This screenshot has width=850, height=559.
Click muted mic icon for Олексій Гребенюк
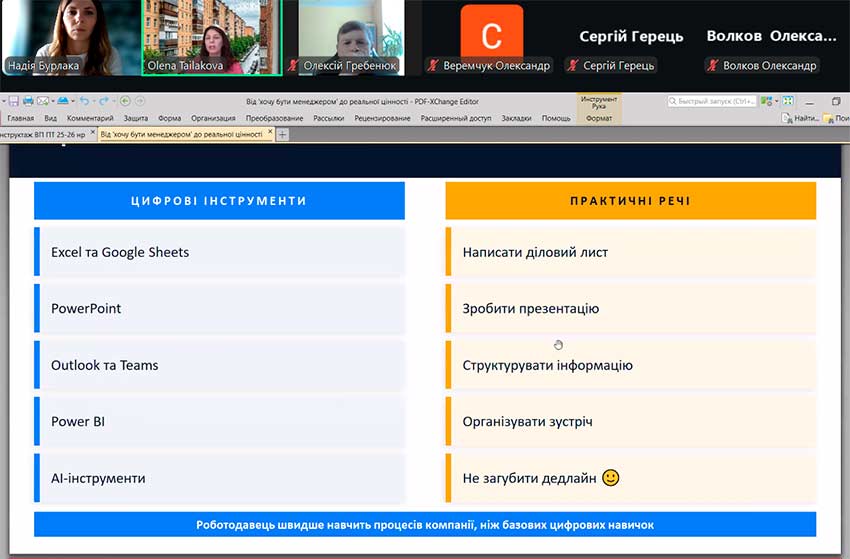click(293, 66)
